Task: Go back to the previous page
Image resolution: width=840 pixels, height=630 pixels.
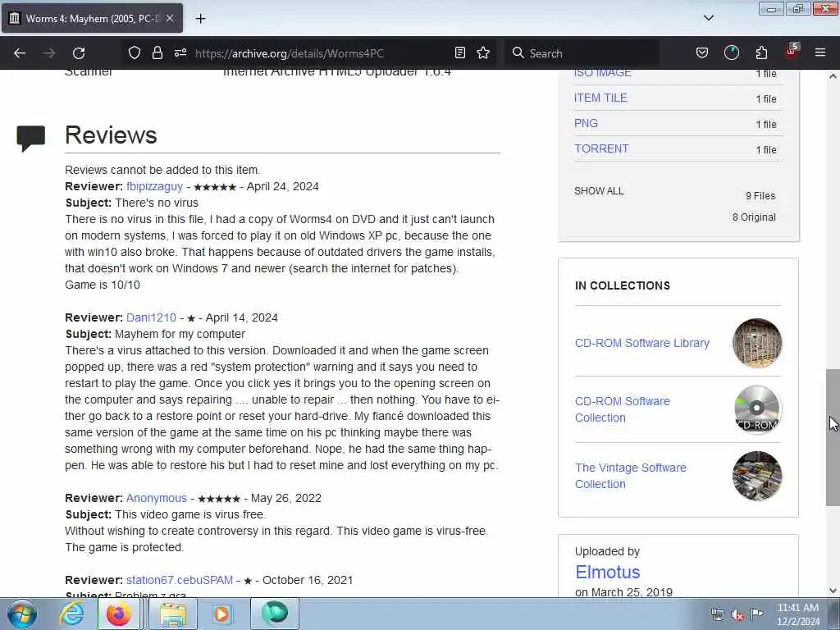Action: (x=20, y=53)
